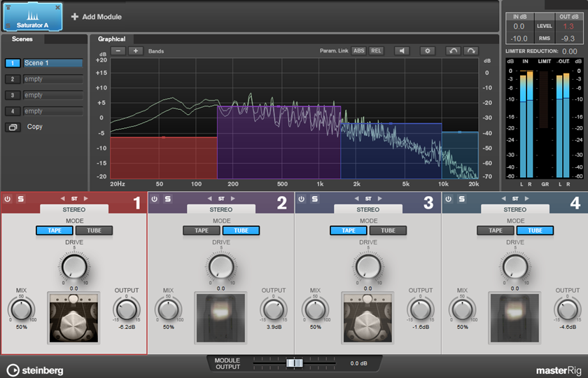The width and height of the screenshot is (588, 378).
Task: Click the Add Module plus icon
Action: pos(75,17)
